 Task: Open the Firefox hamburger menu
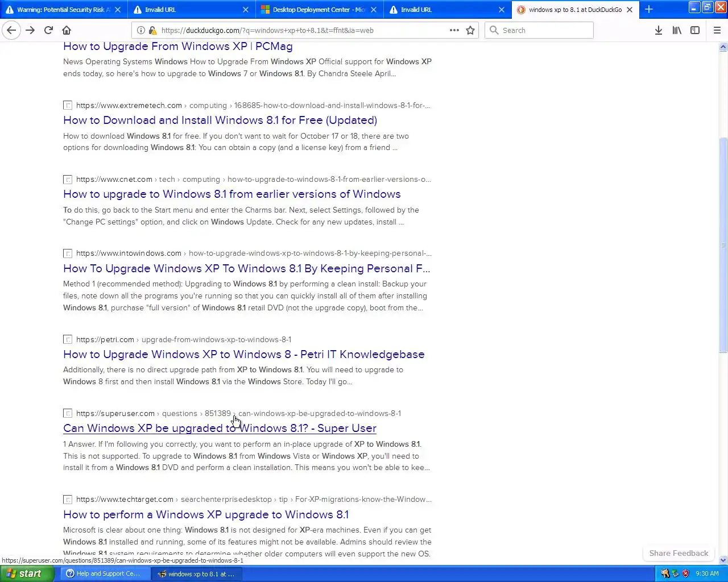point(717,30)
